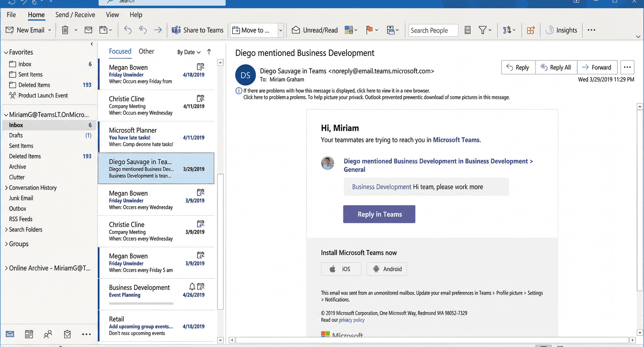This screenshot has height=347, width=644.
Task: Collapse the MiriamG@TeamsLT account folders
Action: tap(6, 115)
